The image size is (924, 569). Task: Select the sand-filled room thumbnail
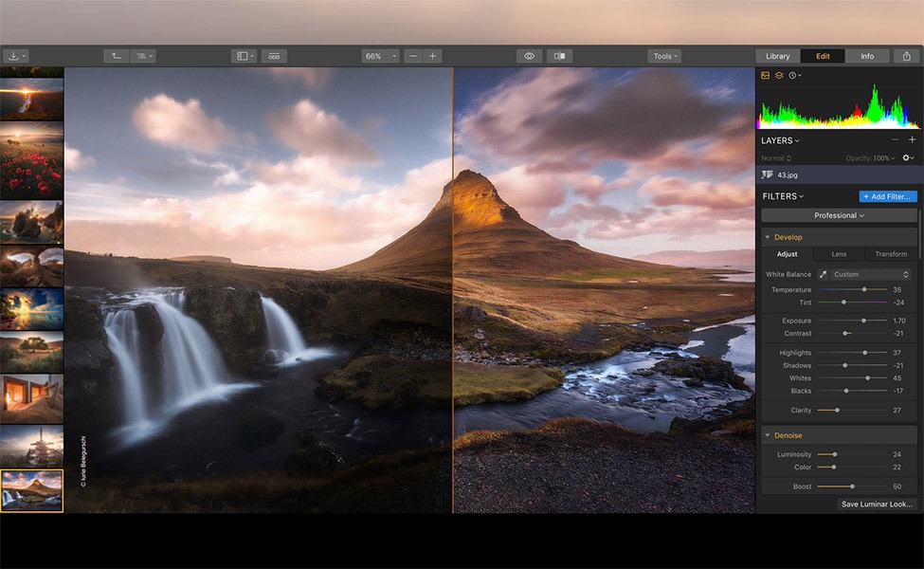click(32, 398)
